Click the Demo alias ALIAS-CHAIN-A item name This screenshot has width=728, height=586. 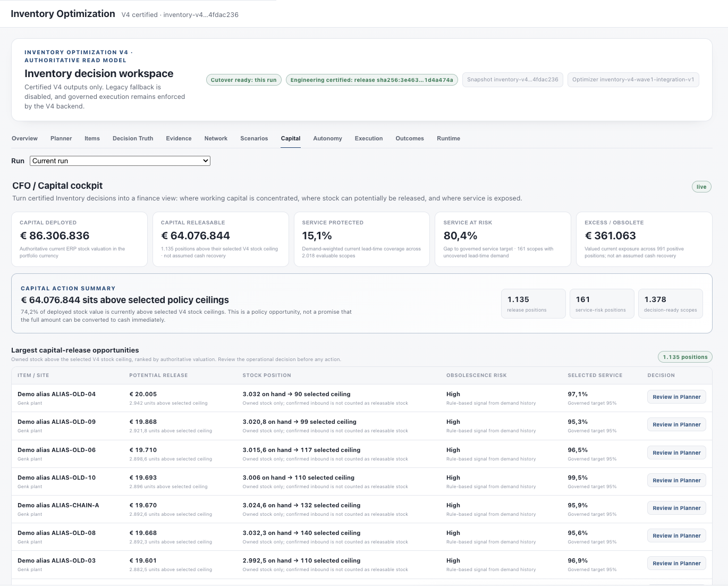58,505
